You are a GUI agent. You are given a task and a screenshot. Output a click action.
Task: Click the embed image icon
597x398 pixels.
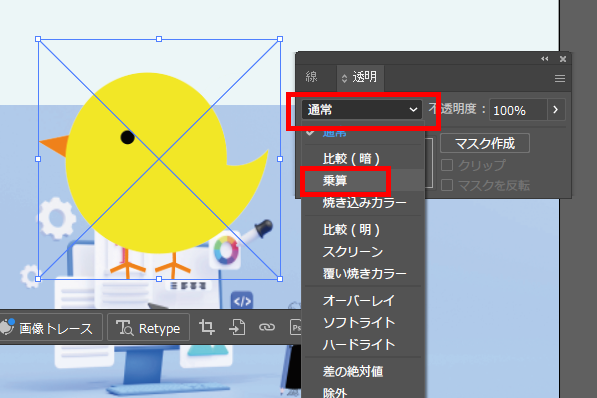coord(237,327)
